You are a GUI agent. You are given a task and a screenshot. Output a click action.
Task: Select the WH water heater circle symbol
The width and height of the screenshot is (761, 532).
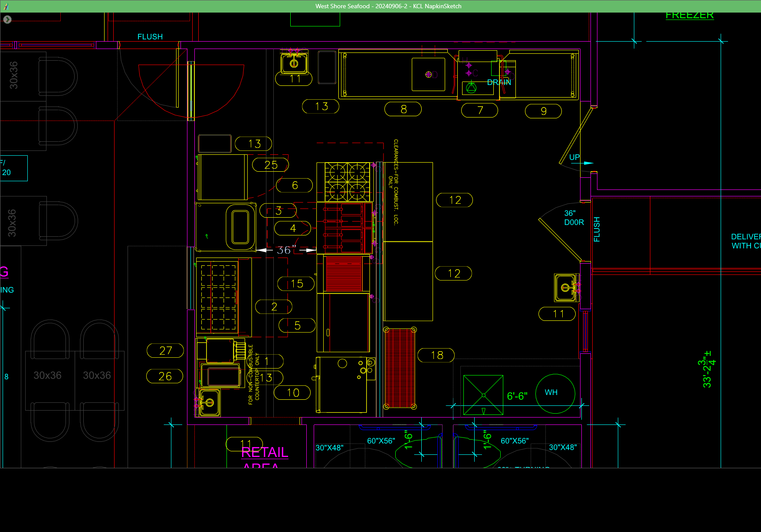click(555, 393)
